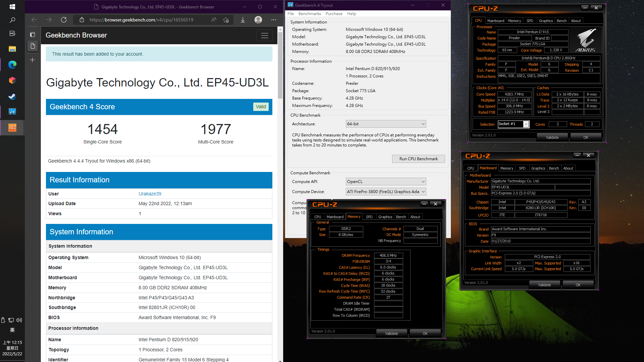Click Validate in CPU-Z Mainboard window
Viewport: 644px width, 362px height.
[544, 285]
